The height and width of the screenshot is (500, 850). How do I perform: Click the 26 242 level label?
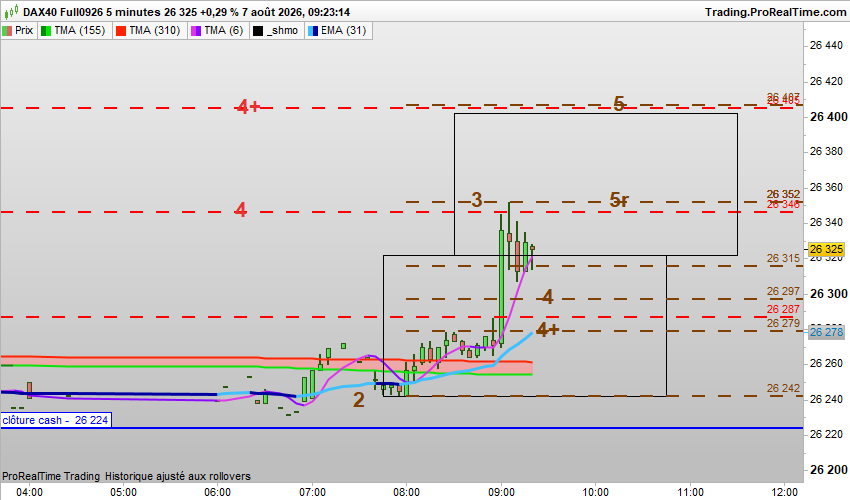click(x=783, y=388)
